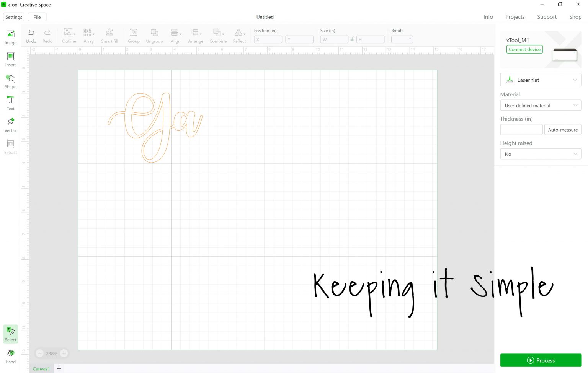Open the Vector tool

(x=10, y=124)
